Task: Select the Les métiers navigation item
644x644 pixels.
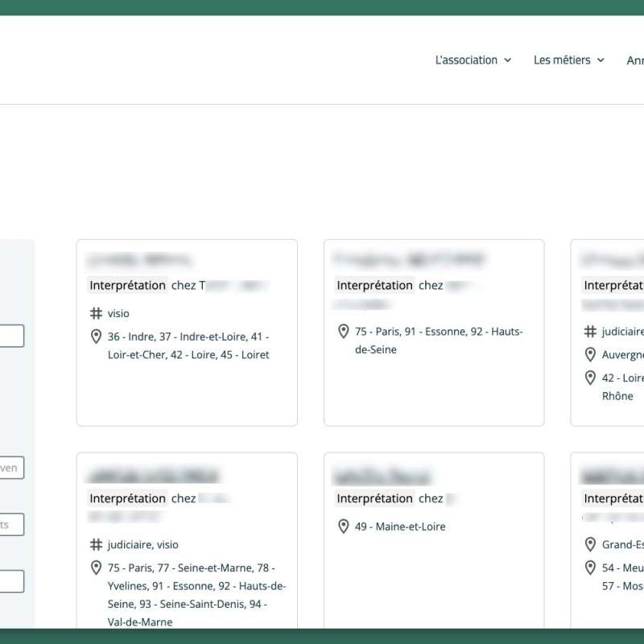Action: pos(563,60)
